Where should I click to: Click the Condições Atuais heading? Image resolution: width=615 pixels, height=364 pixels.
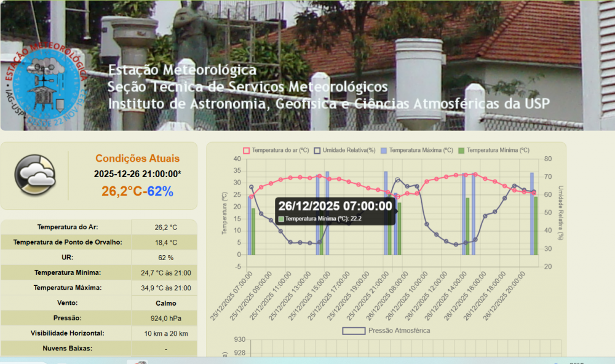[137, 159]
